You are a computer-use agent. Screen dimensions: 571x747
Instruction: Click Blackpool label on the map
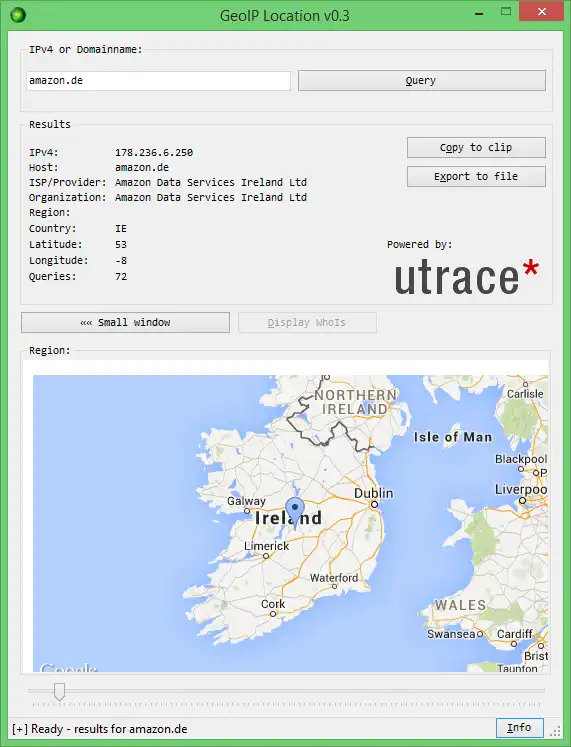click(x=521, y=459)
